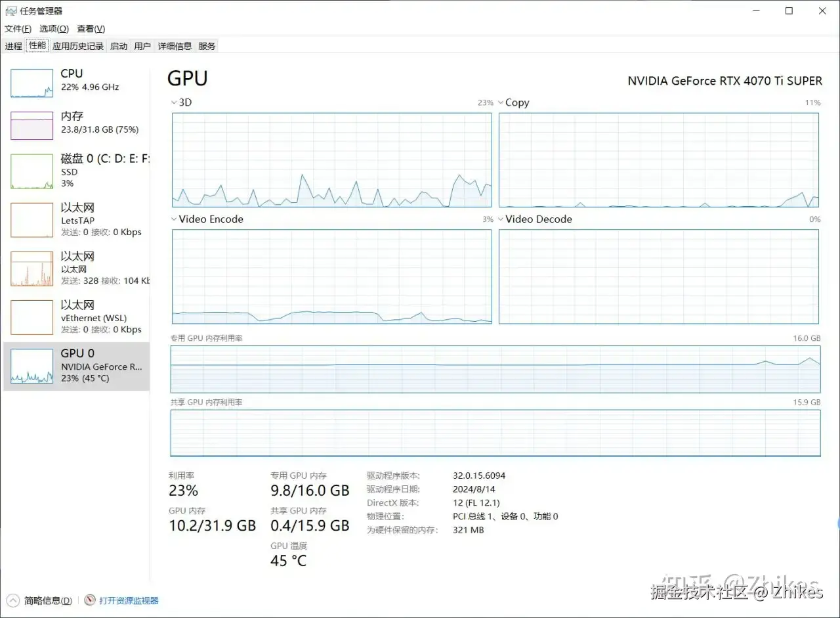Click the 15.9 GB graph scale label
The width and height of the screenshot is (840, 618).
(x=807, y=402)
